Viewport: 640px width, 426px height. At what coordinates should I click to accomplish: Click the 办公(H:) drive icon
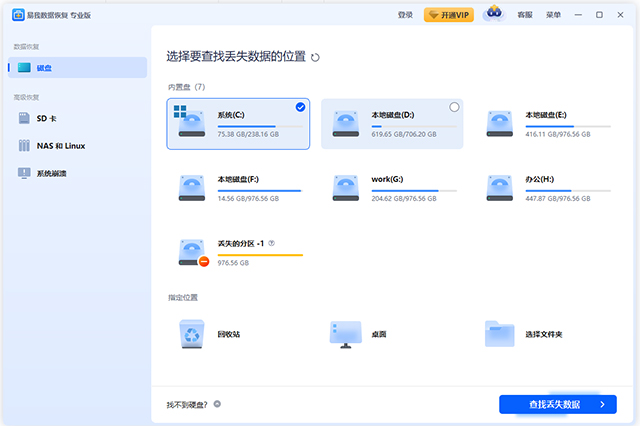point(500,188)
